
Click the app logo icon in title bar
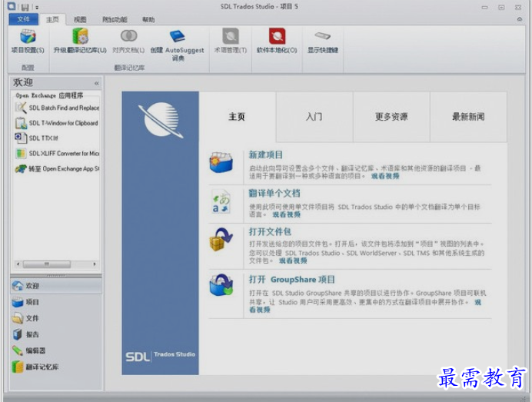tap(12, 6)
